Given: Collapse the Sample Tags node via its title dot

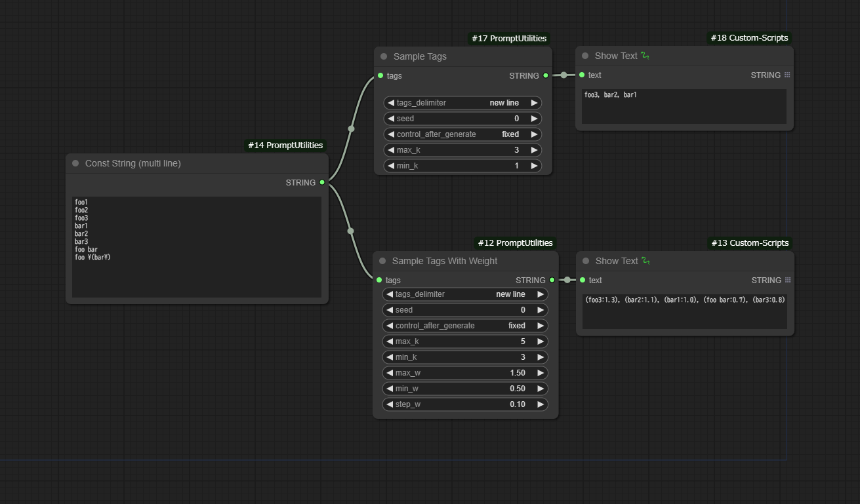Looking at the screenshot, I should coord(384,56).
